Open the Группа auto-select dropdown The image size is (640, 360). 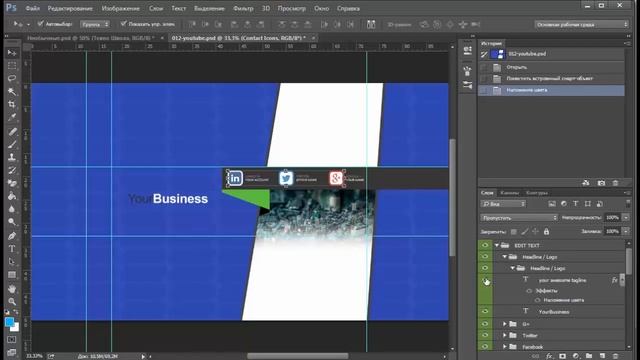point(95,24)
